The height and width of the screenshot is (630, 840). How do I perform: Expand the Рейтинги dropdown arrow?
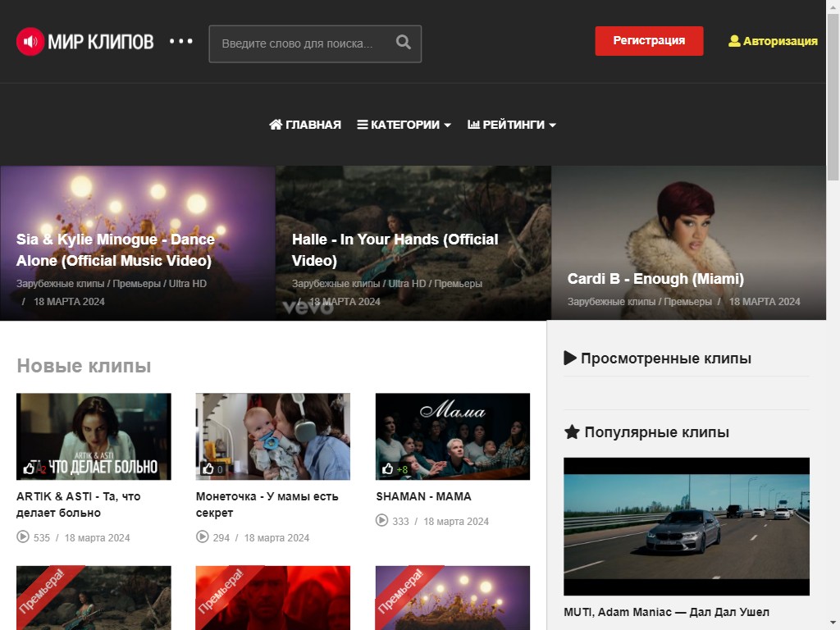coord(552,126)
